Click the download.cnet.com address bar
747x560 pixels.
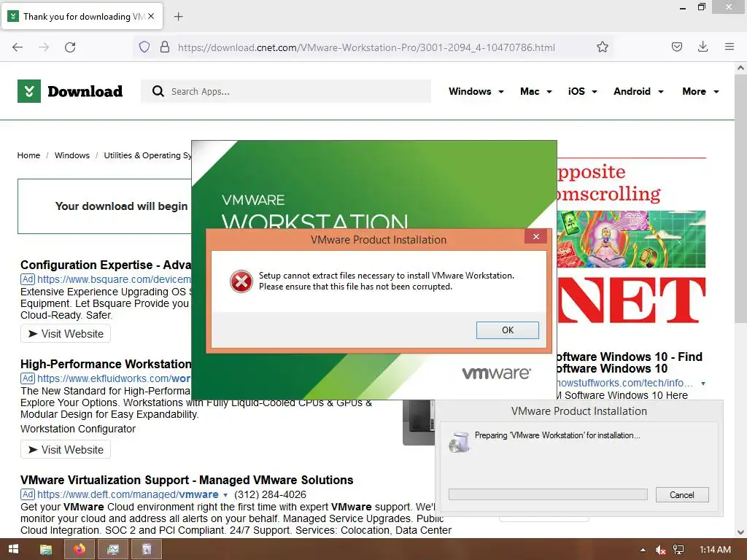366,47
